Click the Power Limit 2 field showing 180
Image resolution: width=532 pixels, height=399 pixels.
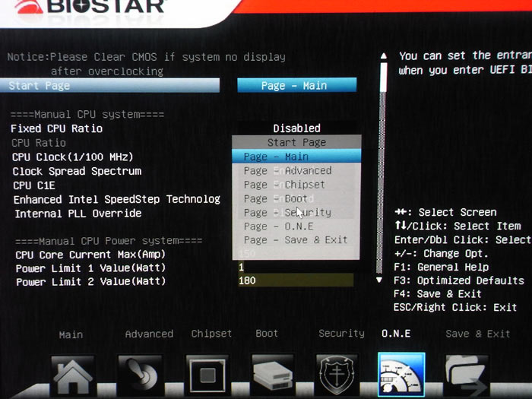coord(296,280)
